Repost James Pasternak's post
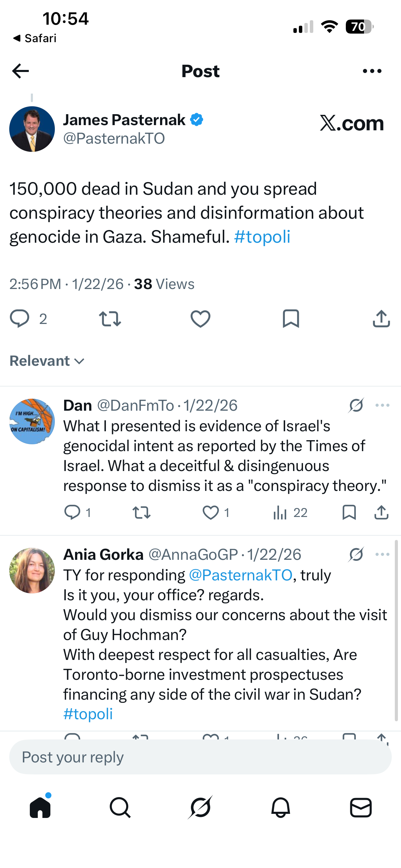401x868 pixels. click(110, 318)
